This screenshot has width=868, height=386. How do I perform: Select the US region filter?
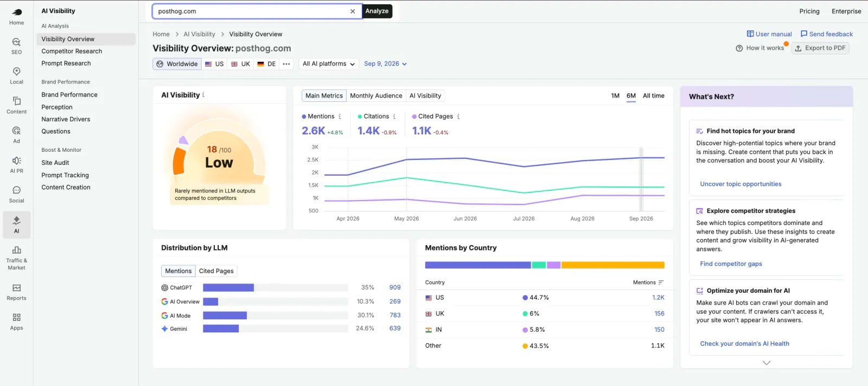[214, 64]
